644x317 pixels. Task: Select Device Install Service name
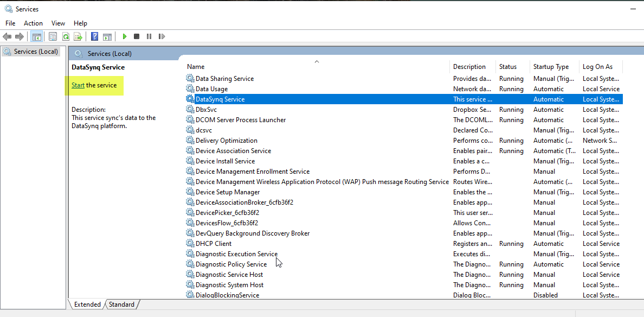[225, 161]
